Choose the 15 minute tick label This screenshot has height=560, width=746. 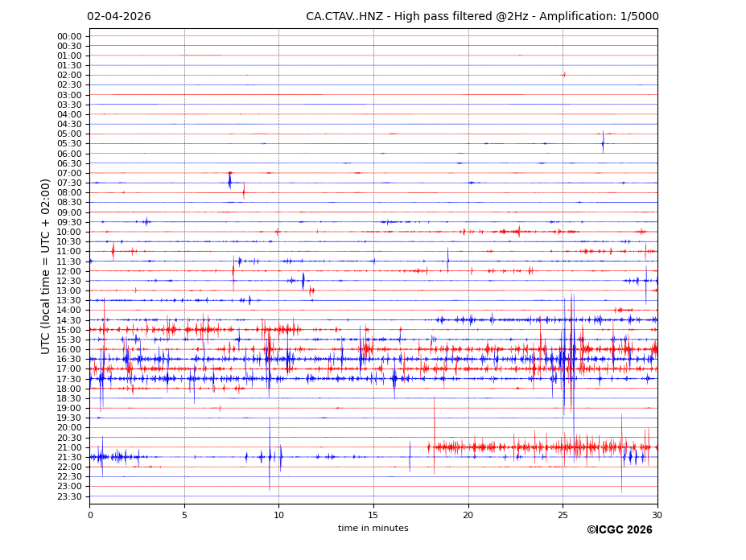(373, 515)
